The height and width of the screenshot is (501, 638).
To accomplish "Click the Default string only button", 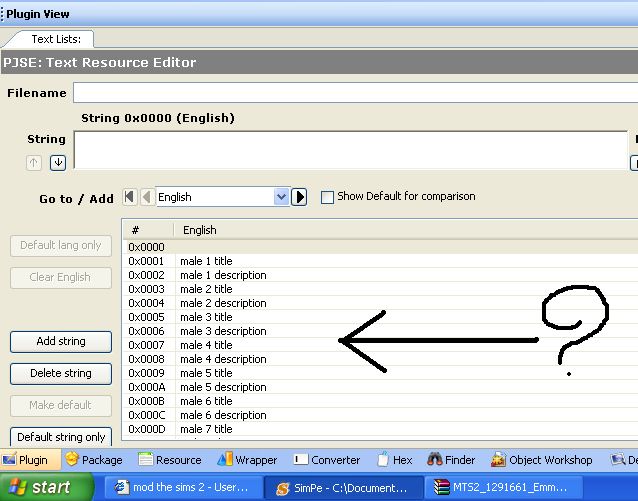I will pos(61,437).
